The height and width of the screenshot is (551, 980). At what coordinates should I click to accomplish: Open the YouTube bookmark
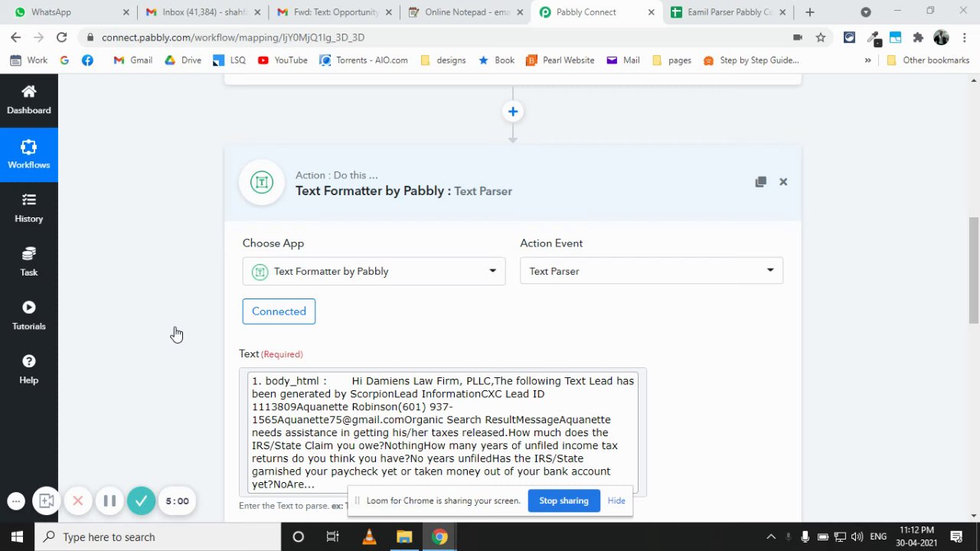click(x=283, y=60)
